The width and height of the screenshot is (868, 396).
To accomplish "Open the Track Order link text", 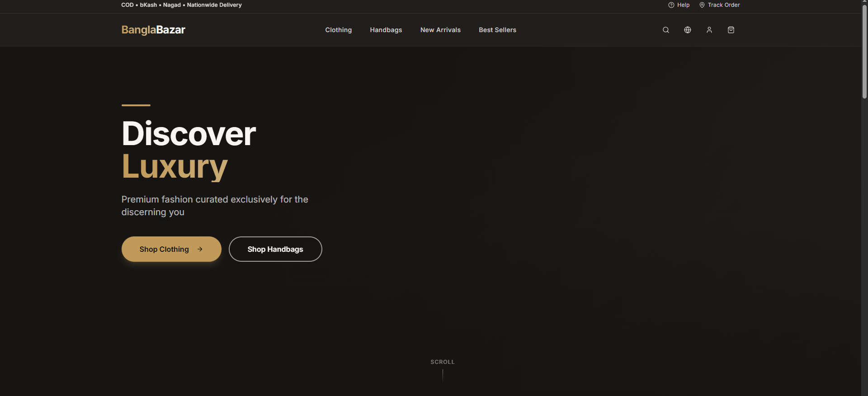I will point(723,5).
